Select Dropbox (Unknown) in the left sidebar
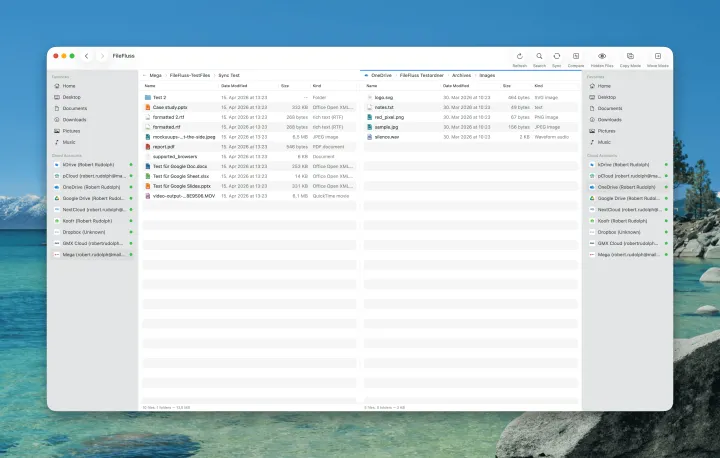This screenshot has height=458, width=720. (93, 232)
